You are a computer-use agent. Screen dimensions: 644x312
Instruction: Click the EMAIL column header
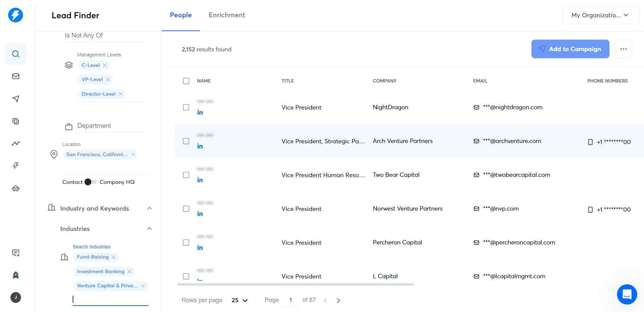click(480, 81)
